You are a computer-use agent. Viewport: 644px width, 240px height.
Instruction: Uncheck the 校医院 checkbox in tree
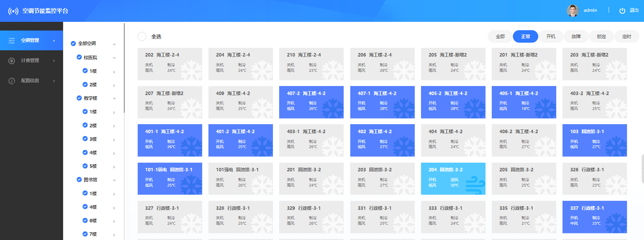[79, 57]
